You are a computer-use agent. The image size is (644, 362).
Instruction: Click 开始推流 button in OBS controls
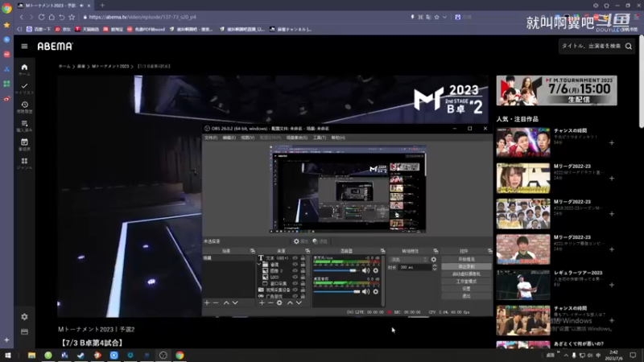pyautogui.click(x=466, y=259)
